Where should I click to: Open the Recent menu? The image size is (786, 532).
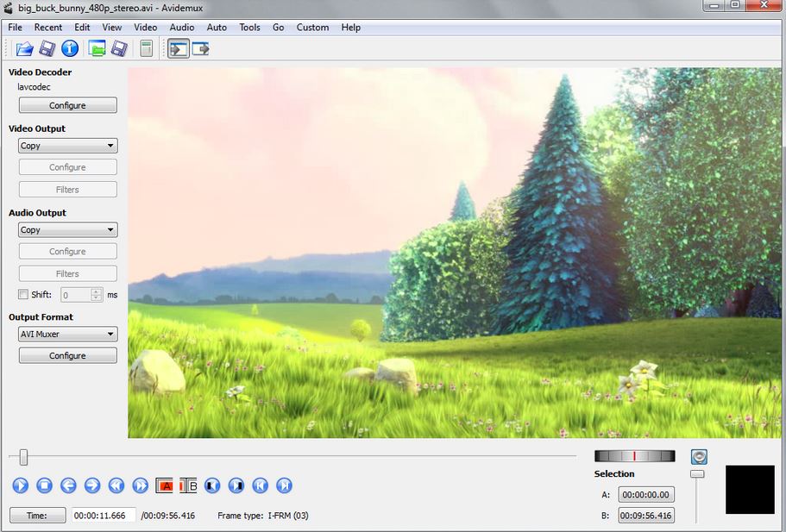click(48, 28)
